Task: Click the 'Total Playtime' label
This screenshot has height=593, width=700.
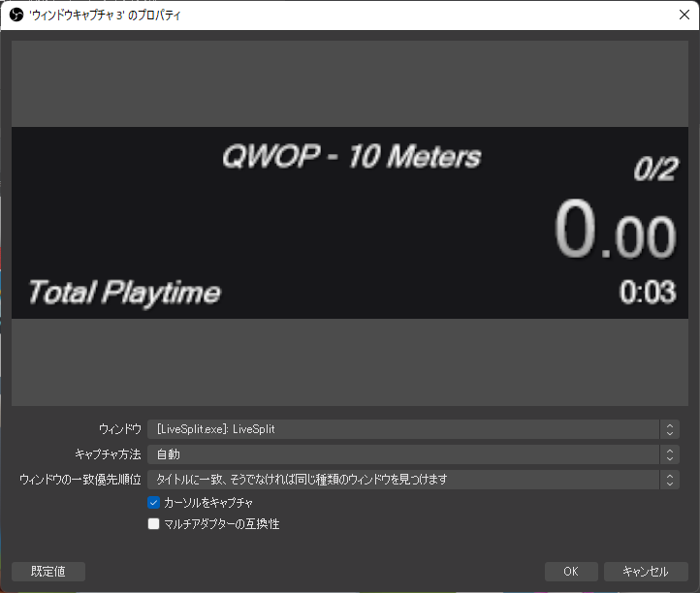Action: pos(124,294)
